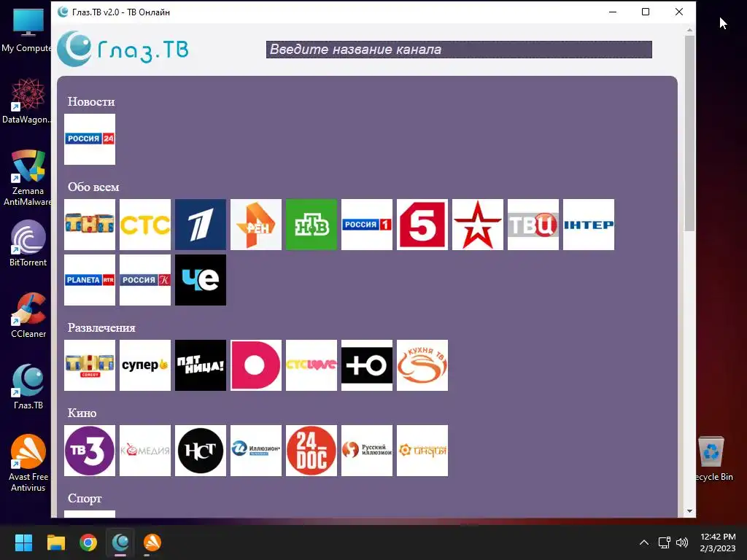Select the Пятый канал (5) tile

pos(422,225)
